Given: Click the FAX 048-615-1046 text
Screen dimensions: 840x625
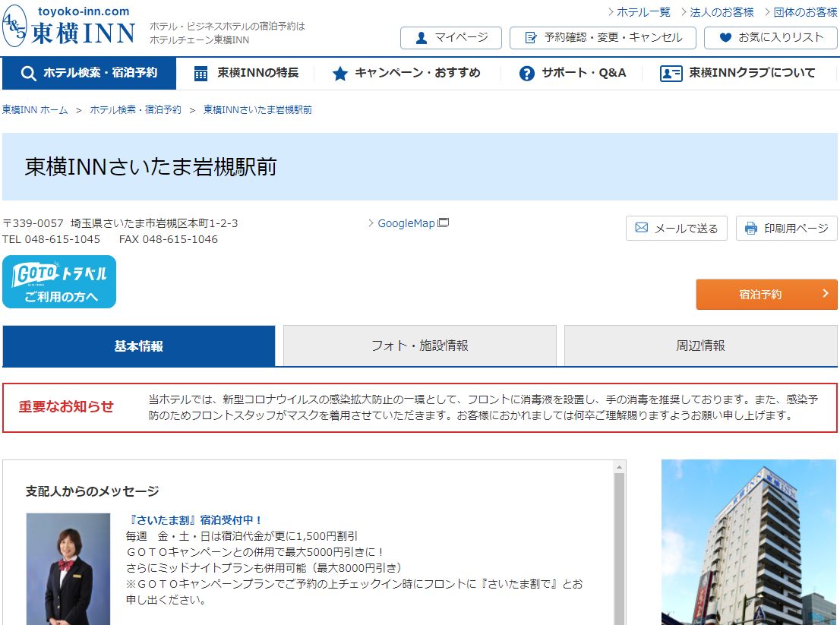Looking at the screenshot, I should [x=168, y=239].
